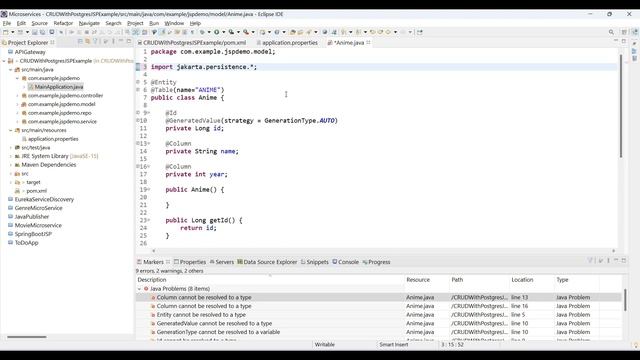Image resolution: width=640 pixels, height=360 pixels.
Task: Open the Coverage dropdown arrow
Action: (x=238, y=32)
